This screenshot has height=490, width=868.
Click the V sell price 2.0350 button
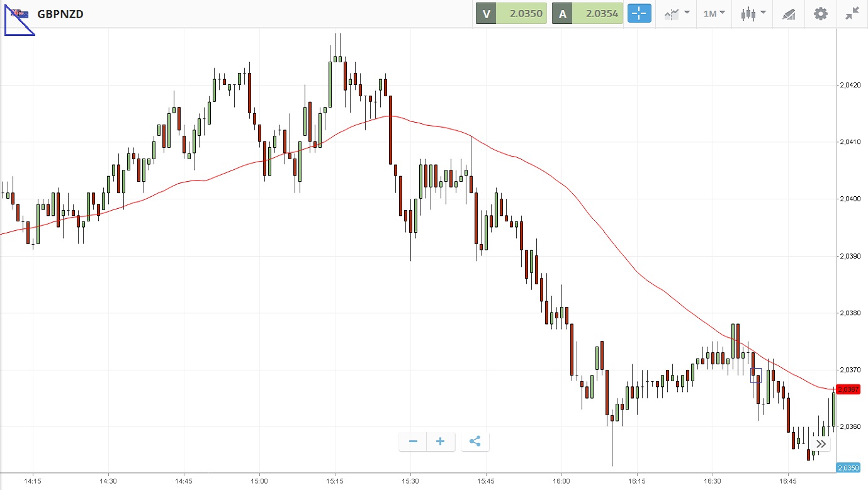click(x=510, y=13)
